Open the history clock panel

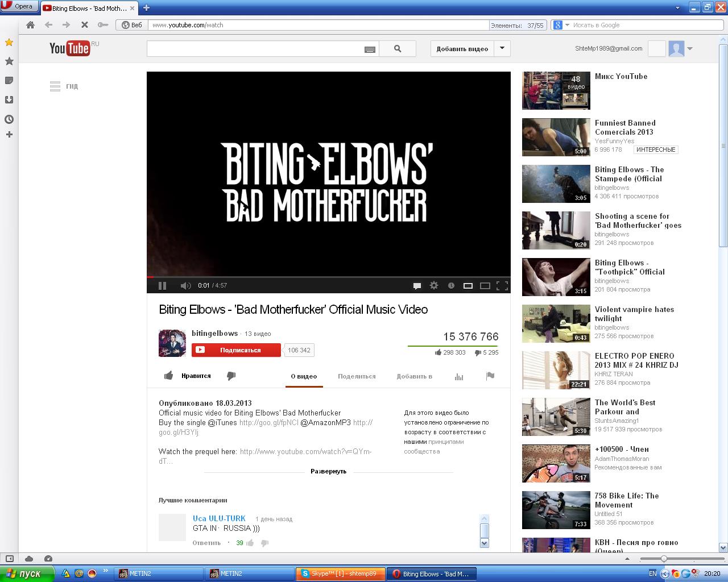pos(9,119)
